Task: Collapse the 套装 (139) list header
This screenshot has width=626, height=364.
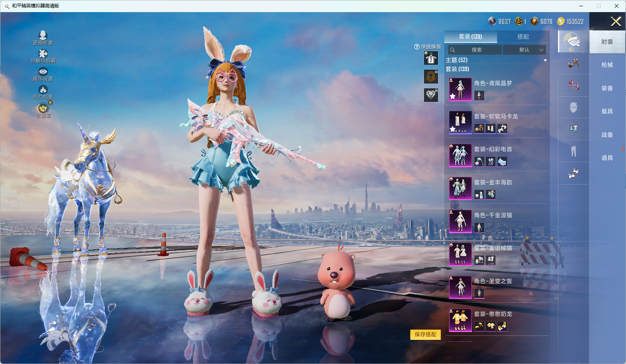Action: tap(458, 69)
